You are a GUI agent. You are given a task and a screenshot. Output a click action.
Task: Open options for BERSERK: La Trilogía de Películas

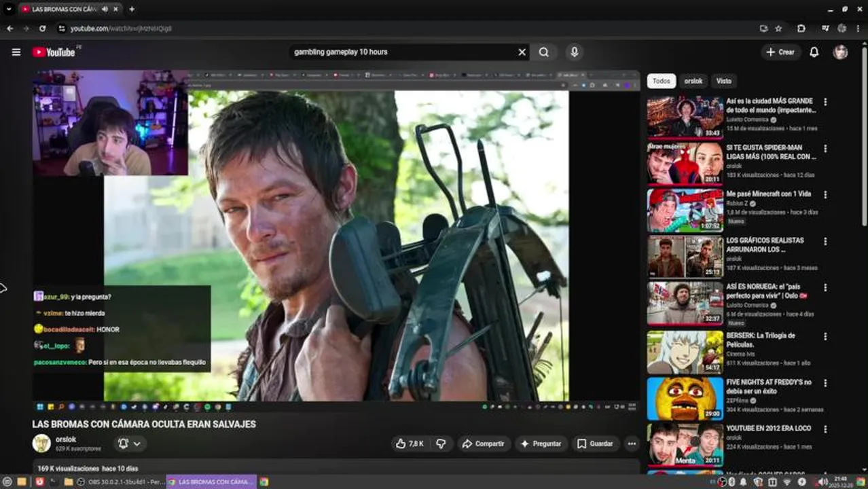(825, 336)
